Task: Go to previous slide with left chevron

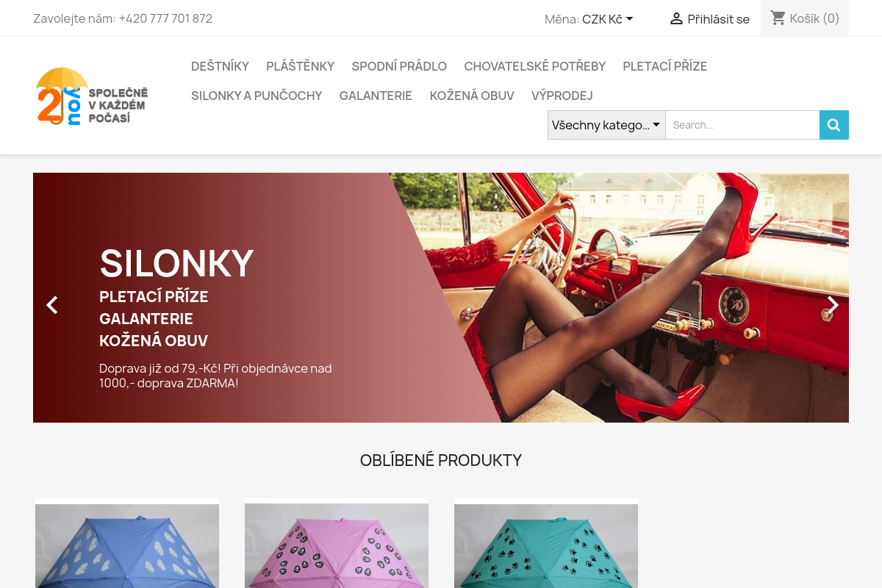Action: (52, 305)
